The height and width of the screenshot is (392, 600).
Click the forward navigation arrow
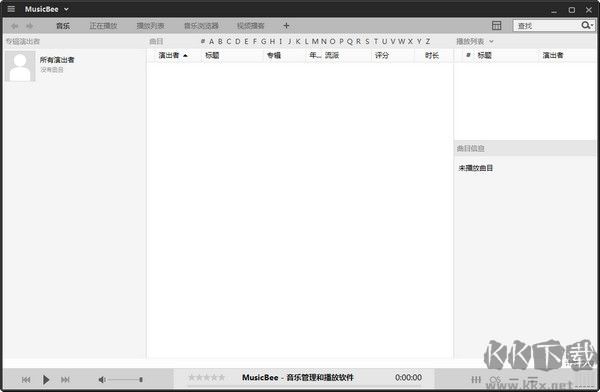[x=29, y=26]
